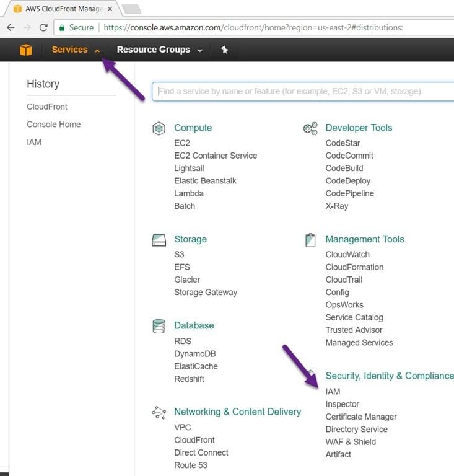
Task: Open Route 53
Action: [190, 465]
